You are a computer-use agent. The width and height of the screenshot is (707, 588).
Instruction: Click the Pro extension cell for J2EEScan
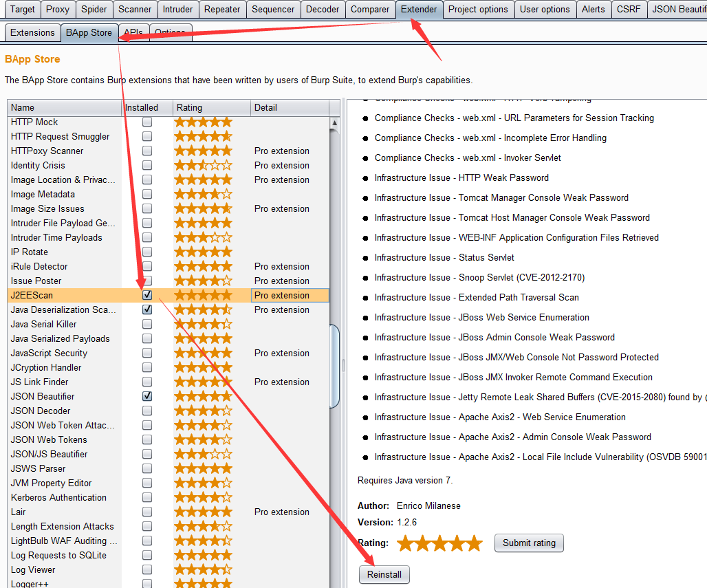click(290, 295)
